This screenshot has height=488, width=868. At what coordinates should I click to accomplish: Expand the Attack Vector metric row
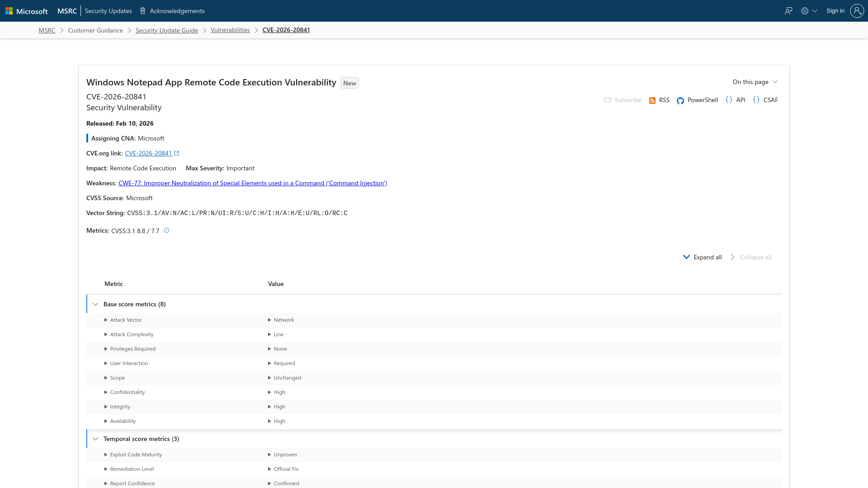tap(105, 320)
